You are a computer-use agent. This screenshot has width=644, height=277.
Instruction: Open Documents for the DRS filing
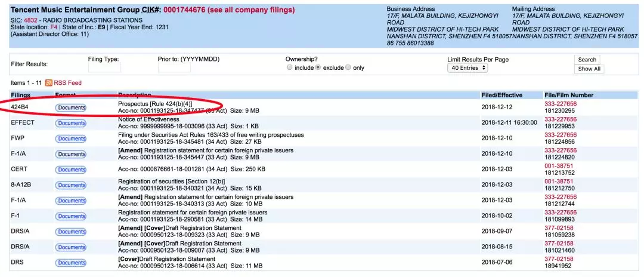tap(70, 263)
